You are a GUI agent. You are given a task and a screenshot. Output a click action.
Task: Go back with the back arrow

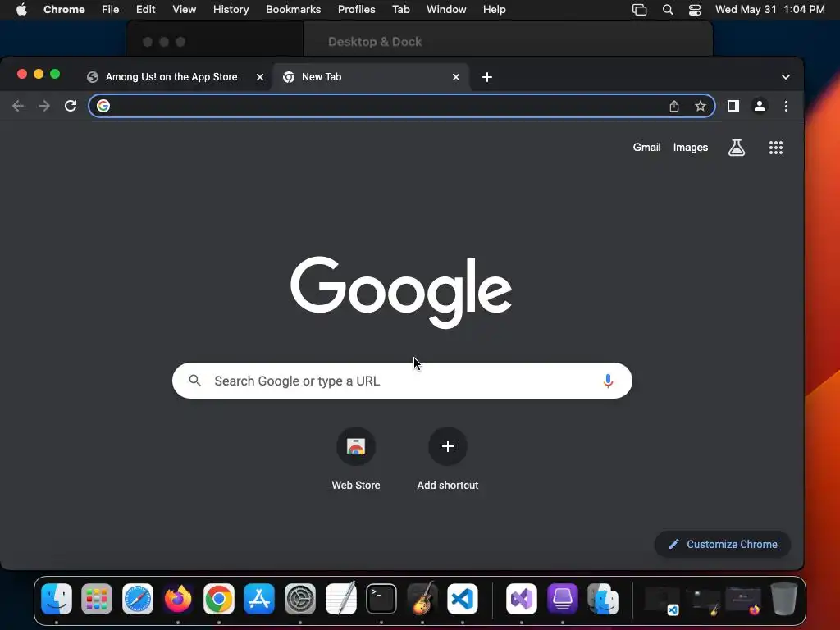pos(18,106)
